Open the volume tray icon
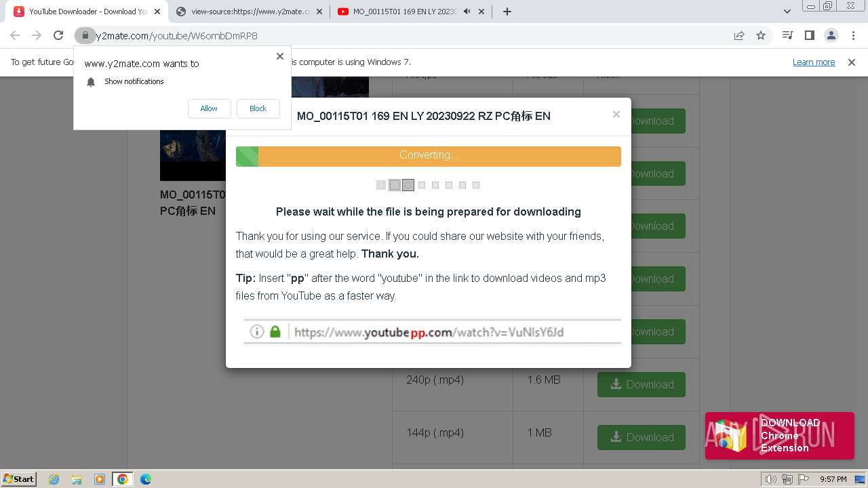The width and height of the screenshot is (868, 488). pos(770,479)
